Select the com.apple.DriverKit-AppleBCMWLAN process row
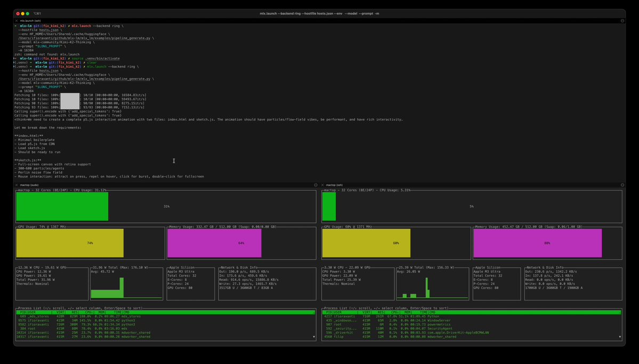 tap(472, 333)
